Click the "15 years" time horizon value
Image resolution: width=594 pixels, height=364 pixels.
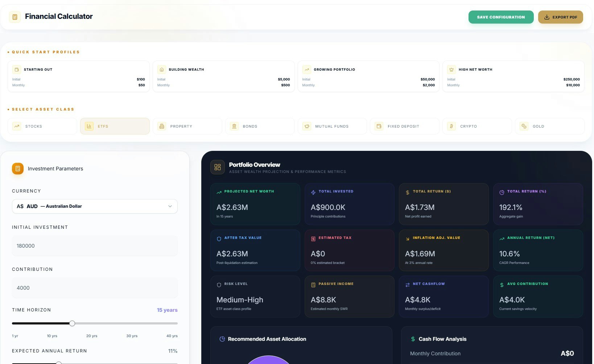pos(167,310)
